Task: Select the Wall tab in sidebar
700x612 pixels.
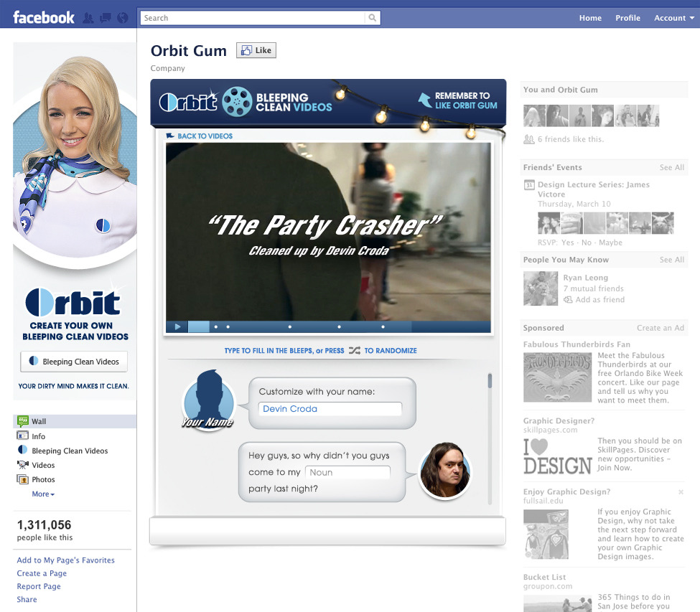Action: point(75,421)
